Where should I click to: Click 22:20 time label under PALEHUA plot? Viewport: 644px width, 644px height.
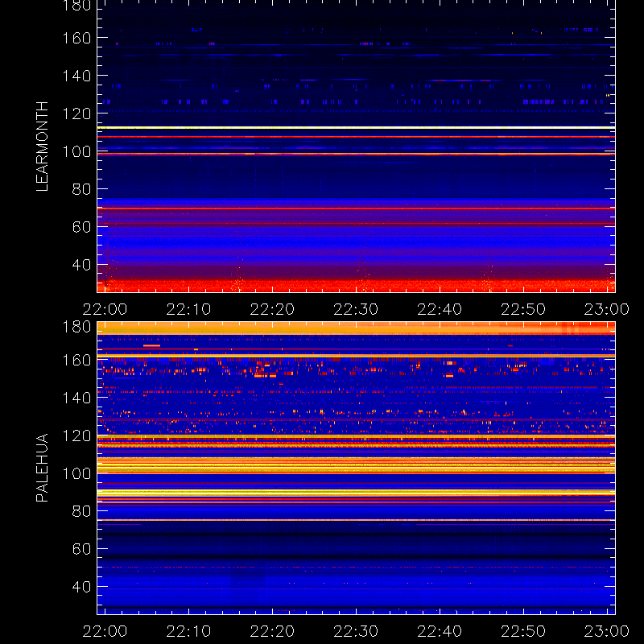tap(272, 631)
